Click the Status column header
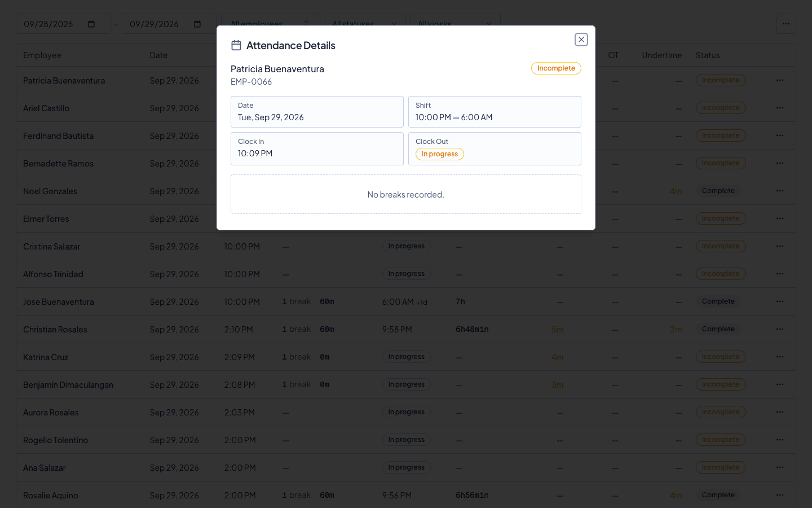This screenshot has width=812, height=508. [708, 55]
